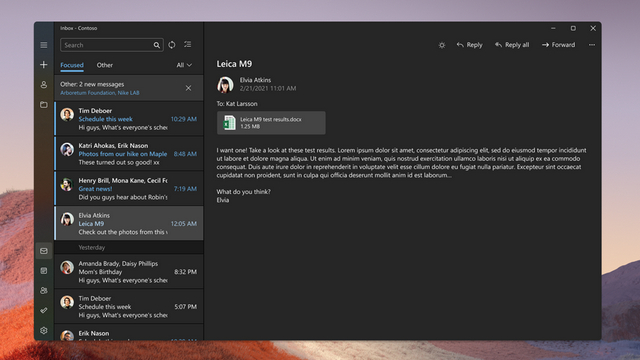Close the Mail window
The width and height of the screenshot is (640, 360).
pos(593,28)
